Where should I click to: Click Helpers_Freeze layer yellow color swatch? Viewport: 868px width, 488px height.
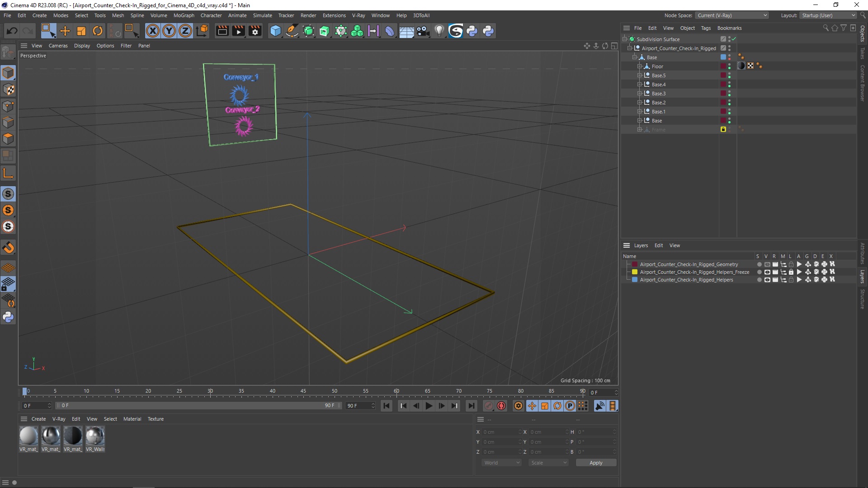click(x=635, y=272)
